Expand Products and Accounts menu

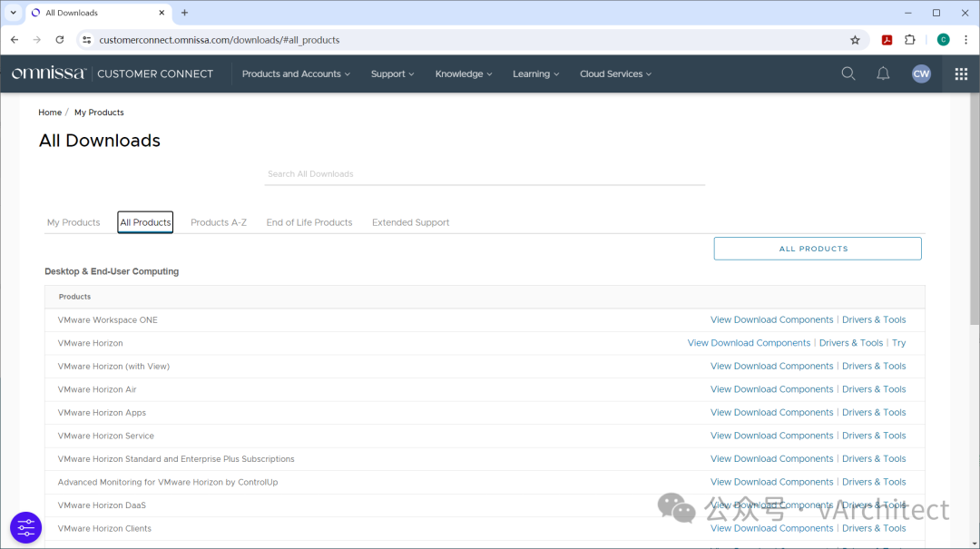tap(296, 74)
